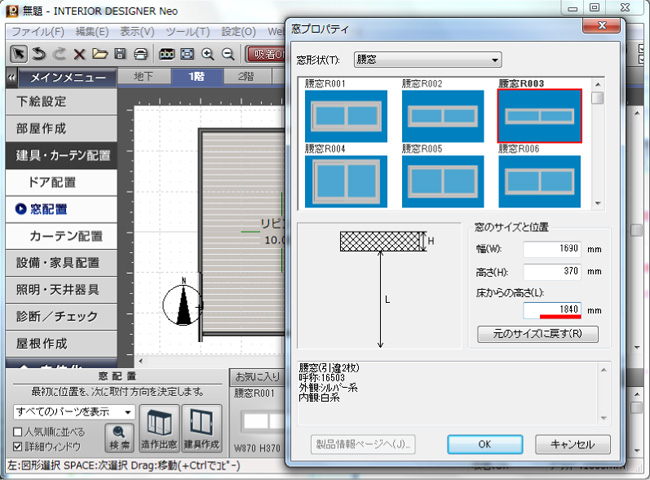Collapse the メインメニュー panel arrow
Screen dimensions: 650x480
10,77
